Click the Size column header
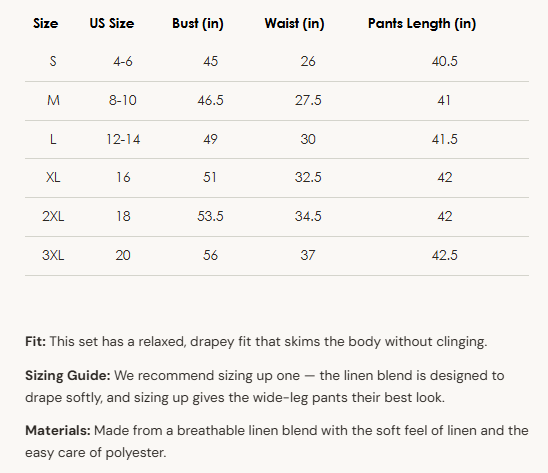This screenshot has height=473, width=548. [x=45, y=23]
